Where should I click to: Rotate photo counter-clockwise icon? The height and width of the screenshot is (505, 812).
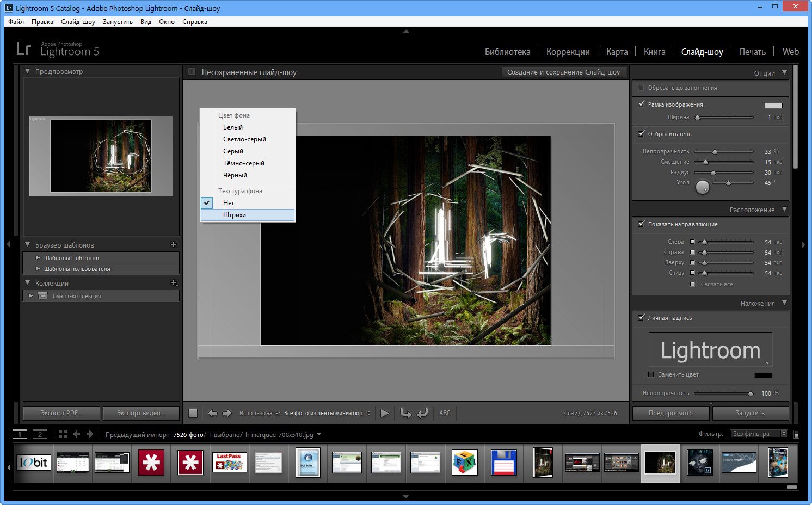point(405,413)
